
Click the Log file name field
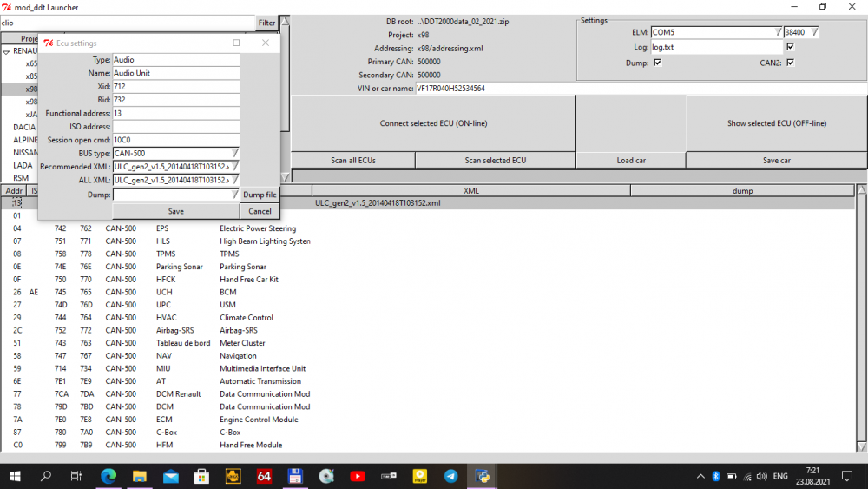(716, 47)
